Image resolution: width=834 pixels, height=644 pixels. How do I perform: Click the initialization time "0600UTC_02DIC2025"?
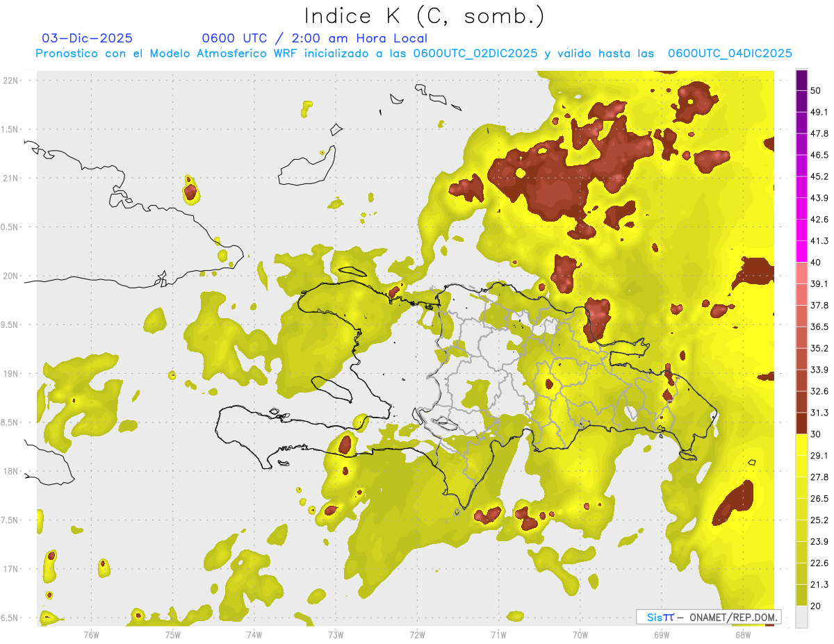point(475,53)
